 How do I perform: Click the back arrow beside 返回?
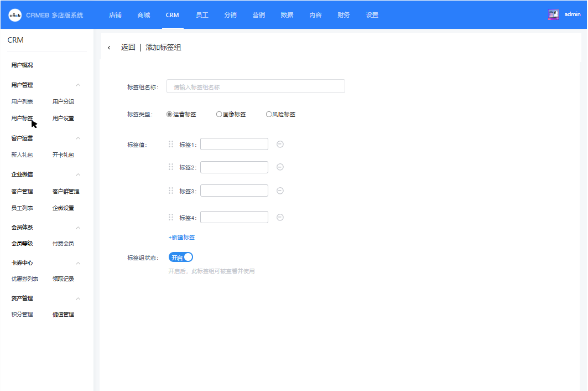tap(109, 48)
